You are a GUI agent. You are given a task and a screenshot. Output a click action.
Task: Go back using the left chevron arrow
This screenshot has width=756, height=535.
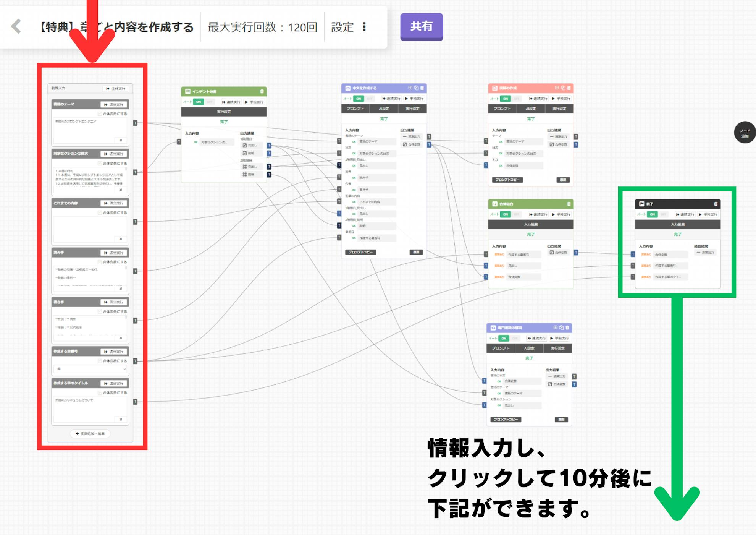pyautogui.click(x=16, y=26)
